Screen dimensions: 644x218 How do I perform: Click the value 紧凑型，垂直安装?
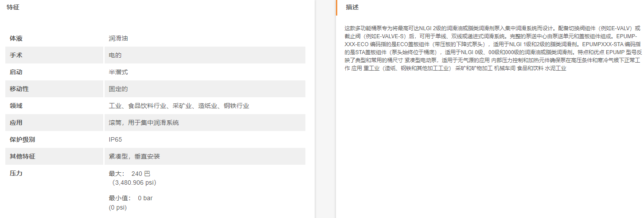pos(134,156)
